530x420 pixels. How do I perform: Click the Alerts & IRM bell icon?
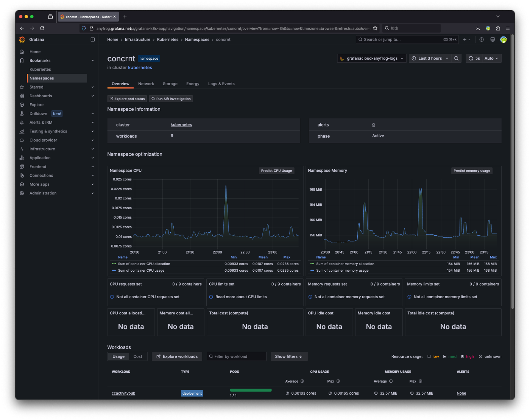point(22,123)
